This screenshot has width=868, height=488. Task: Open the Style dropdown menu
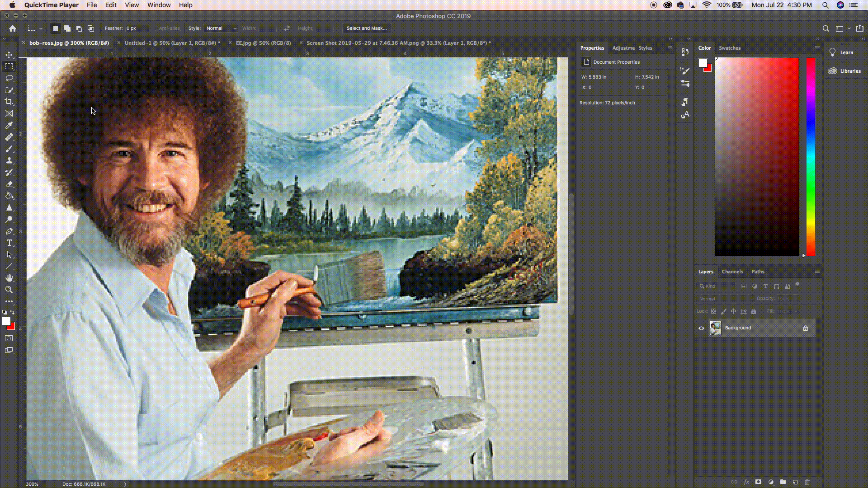[221, 28]
